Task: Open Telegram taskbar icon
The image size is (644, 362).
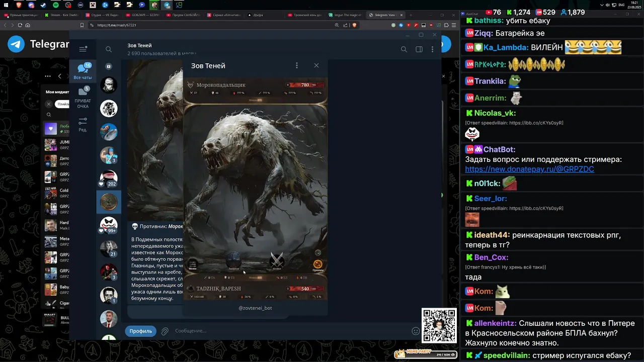Action: [167, 5]
